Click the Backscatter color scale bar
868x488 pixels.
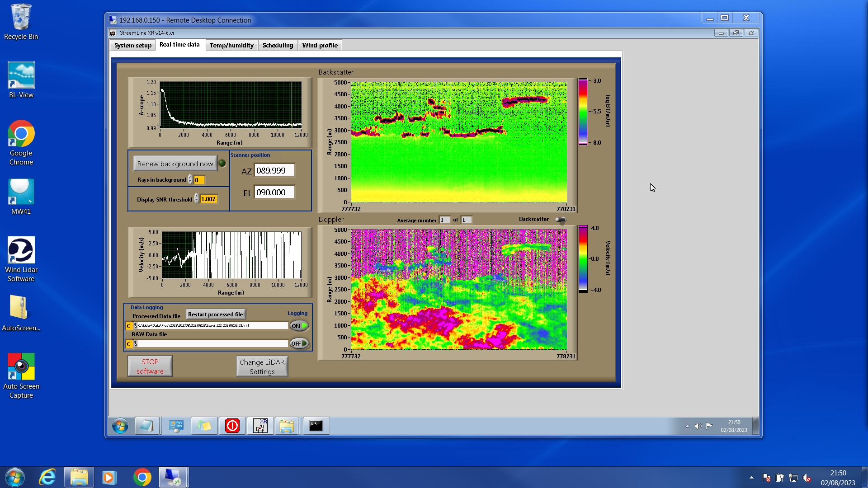point(583,112)
